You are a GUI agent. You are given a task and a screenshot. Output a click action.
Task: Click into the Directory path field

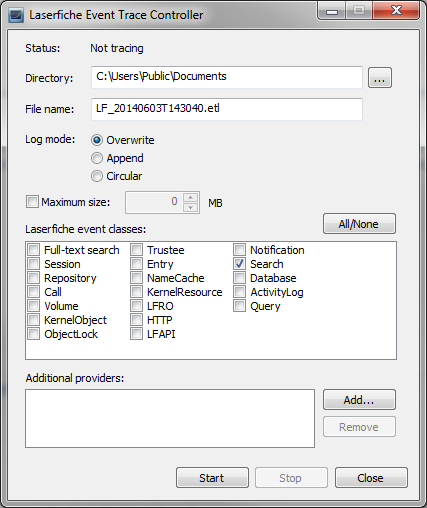[227, 77]
